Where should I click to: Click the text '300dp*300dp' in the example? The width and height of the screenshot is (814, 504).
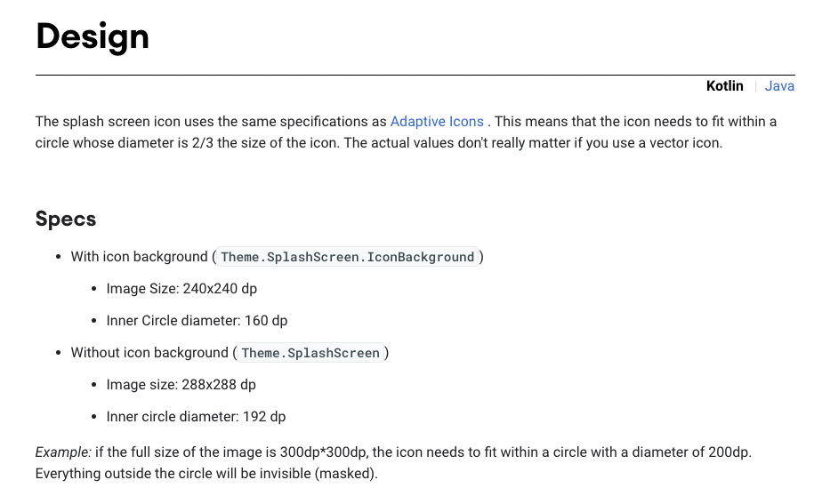pyautogui.click(x=331, y=452)
